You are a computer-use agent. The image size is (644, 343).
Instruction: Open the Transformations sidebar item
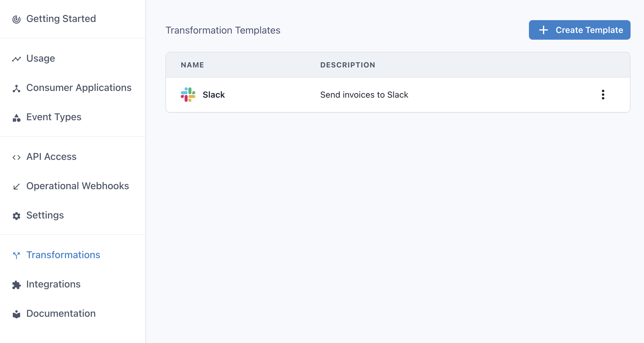(x=63, y=255)
